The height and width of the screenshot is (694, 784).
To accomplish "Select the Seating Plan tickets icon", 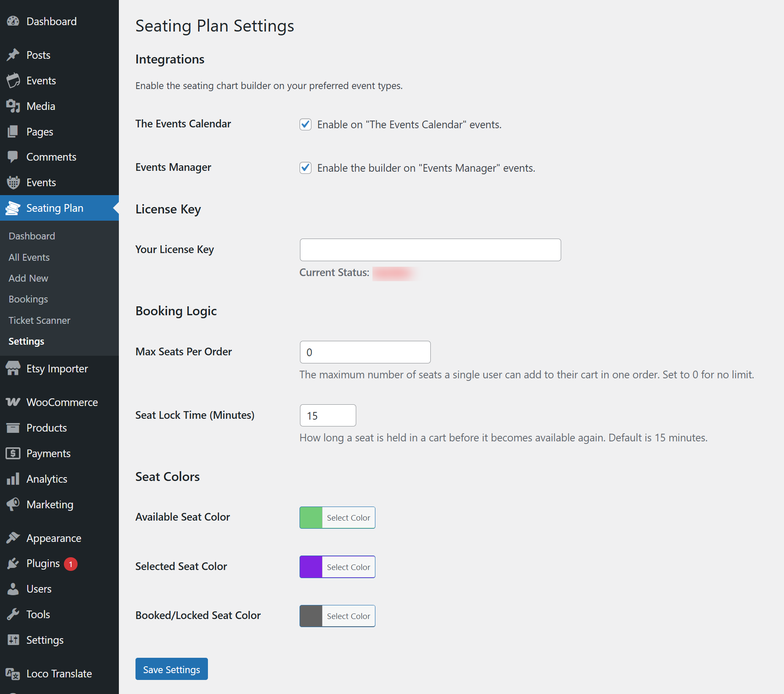I will tap(13, 208).
